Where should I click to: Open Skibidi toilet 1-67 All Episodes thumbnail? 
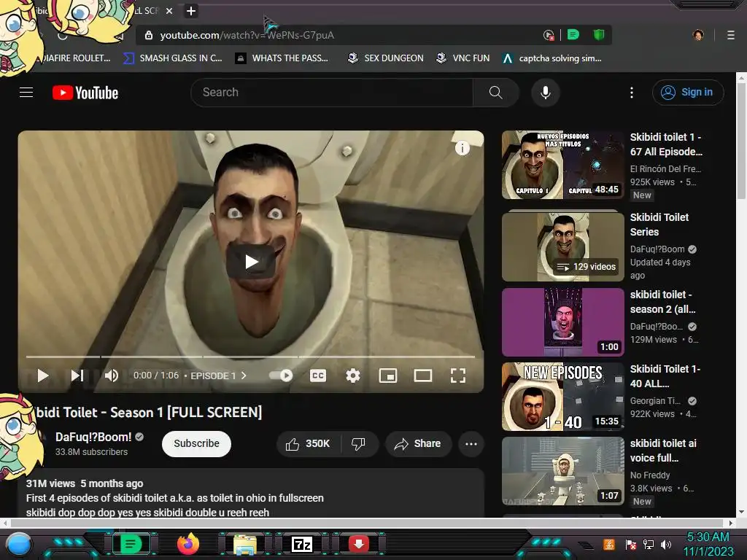[x=562, y=165]
